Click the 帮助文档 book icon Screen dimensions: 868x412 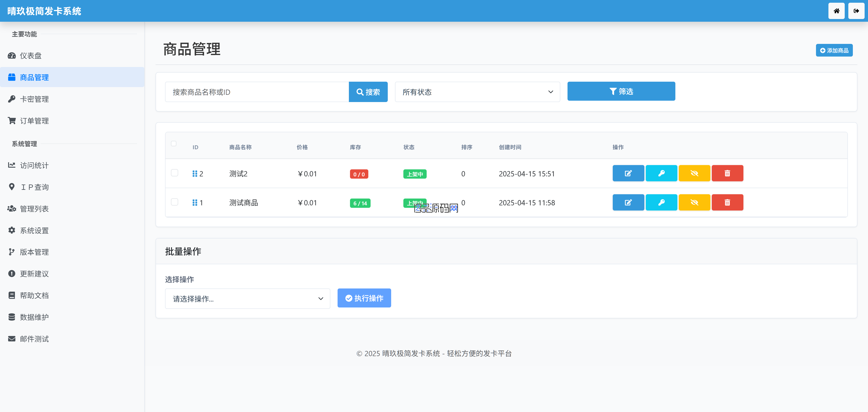click(12, 295)
